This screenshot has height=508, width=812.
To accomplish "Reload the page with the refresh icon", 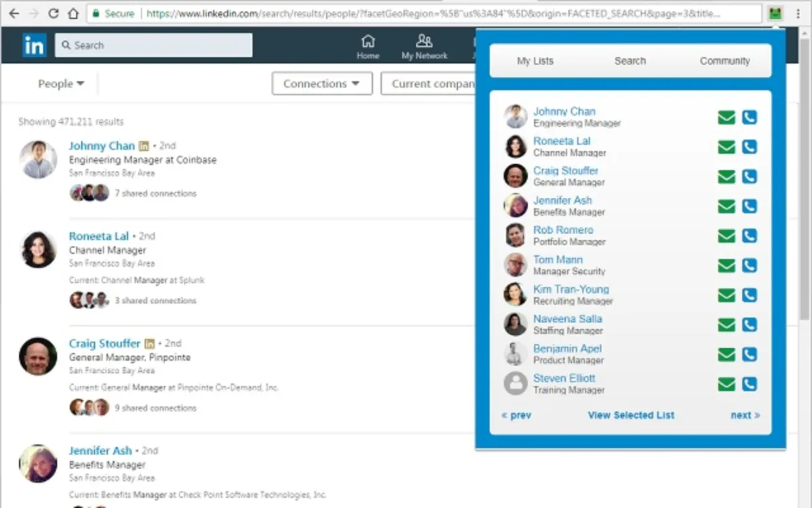I will 53,14.
